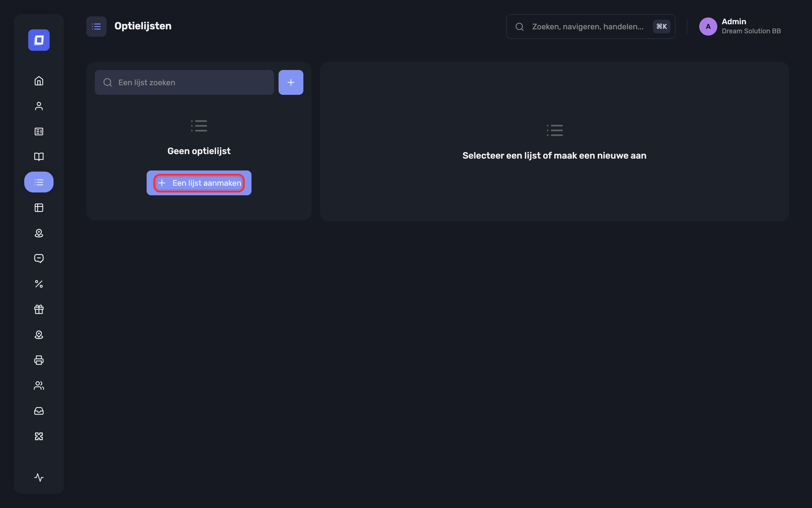
Task: Open the Admin account avatar
Action: [708, 27]
